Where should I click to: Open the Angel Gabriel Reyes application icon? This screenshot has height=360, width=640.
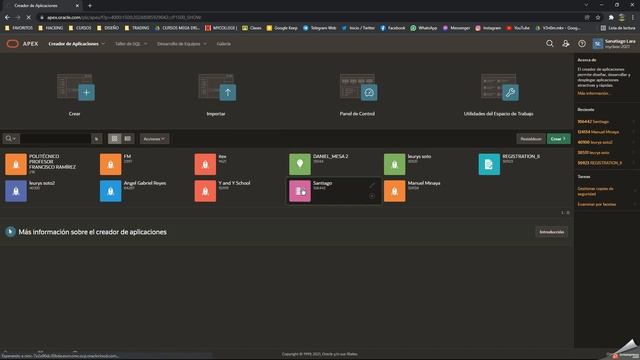[111, 191]
